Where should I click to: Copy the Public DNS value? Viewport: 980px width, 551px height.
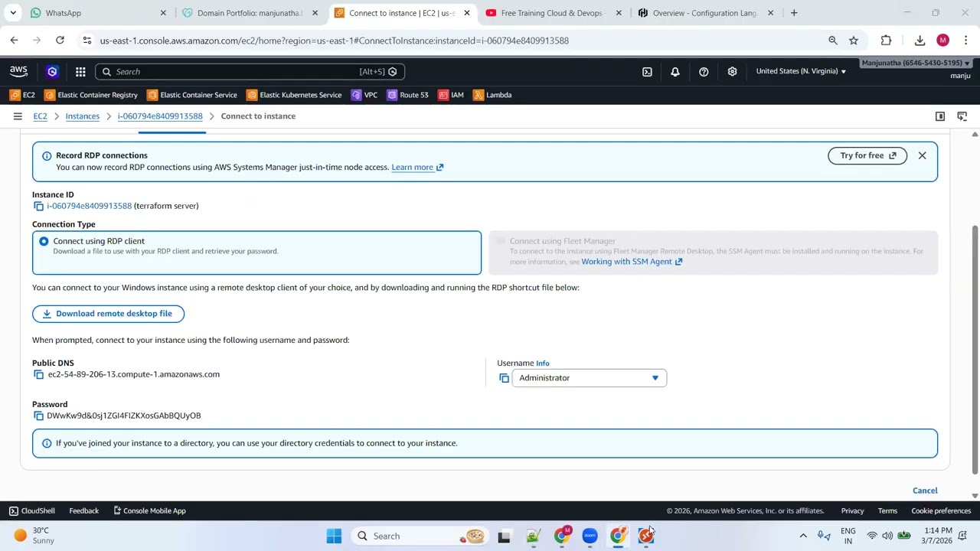(38, 374)
